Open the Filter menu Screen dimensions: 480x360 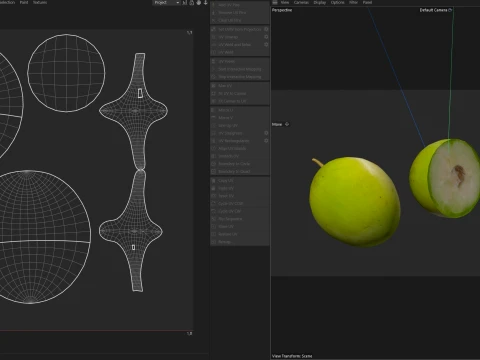point(353,2)
